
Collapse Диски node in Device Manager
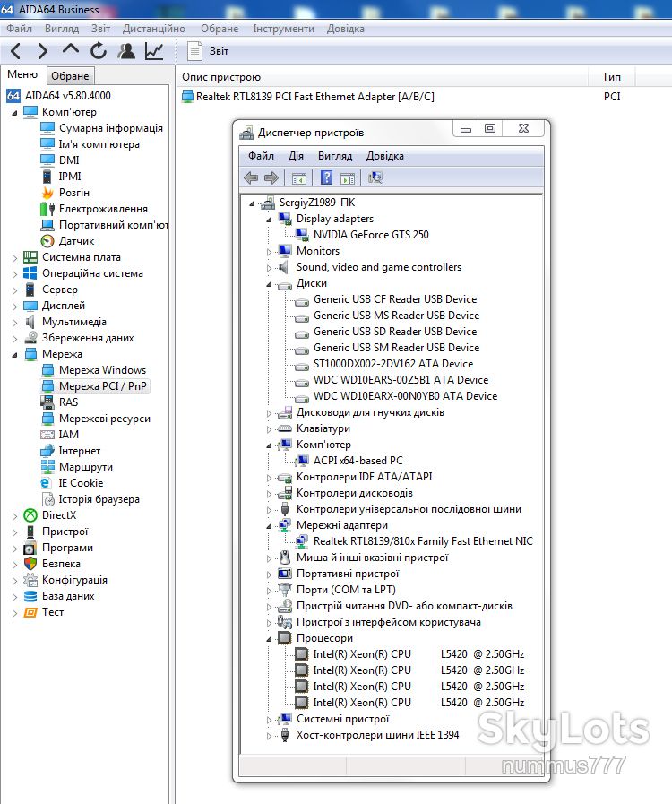click(x=269, y=284)
